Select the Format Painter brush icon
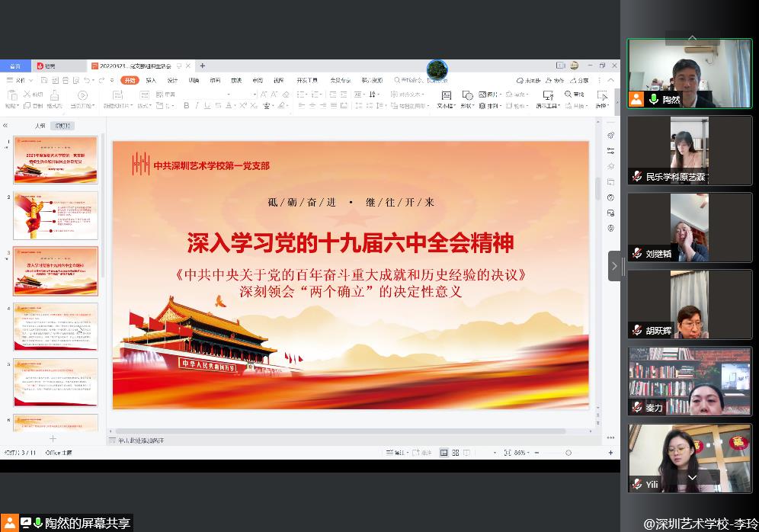The image size is (759, 532). (55, 95)
